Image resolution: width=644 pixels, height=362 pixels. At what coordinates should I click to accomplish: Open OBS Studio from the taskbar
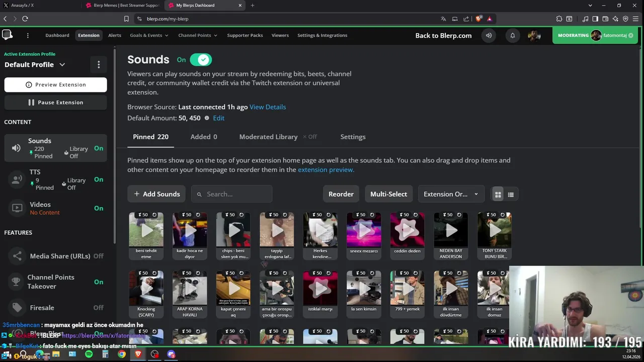tap(154, 354)
